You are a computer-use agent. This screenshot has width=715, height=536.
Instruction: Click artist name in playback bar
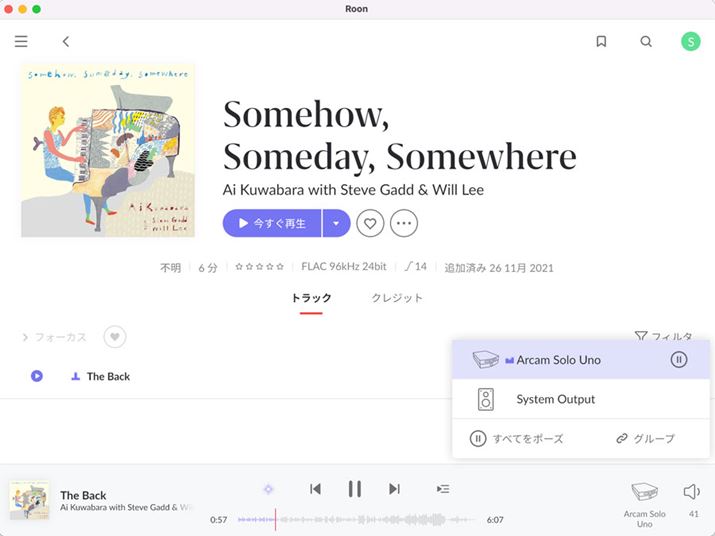pyautogui.click(x=125, y=507)
